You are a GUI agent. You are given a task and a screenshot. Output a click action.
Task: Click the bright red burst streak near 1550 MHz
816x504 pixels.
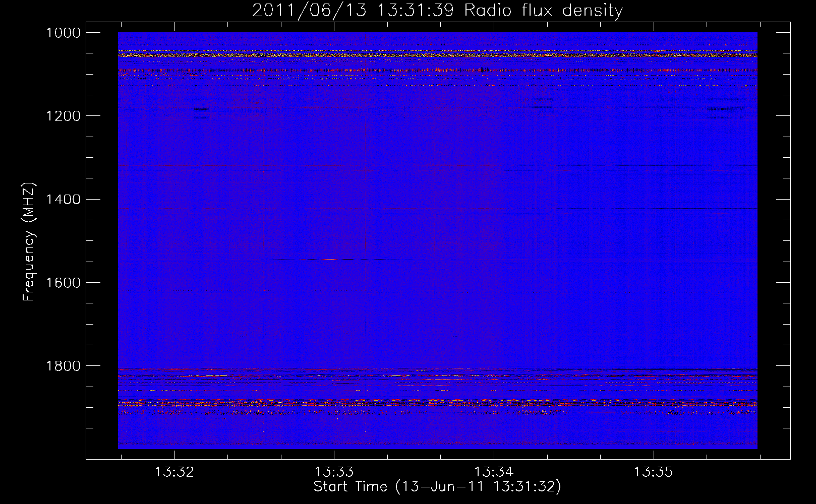pyautogui.click(x=330, y=259)
